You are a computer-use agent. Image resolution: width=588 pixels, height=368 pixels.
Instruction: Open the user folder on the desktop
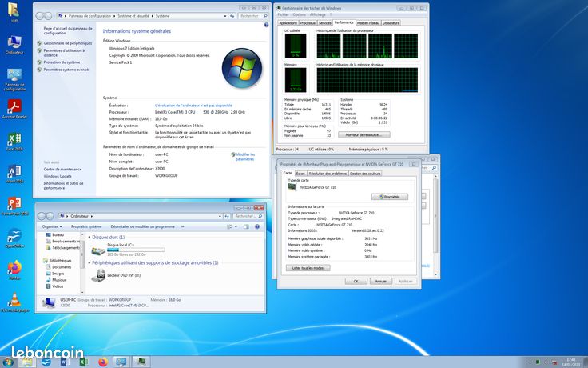tap(14, 13)
